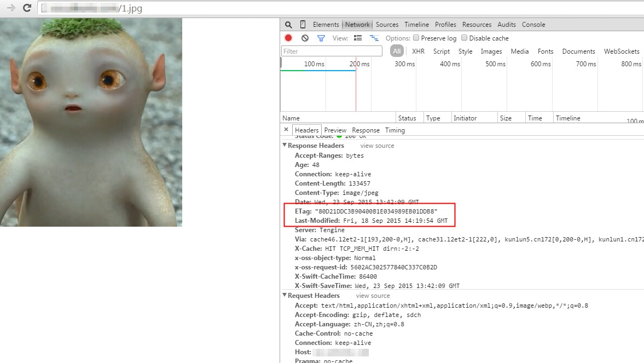Image resolution: width=644 pixels, height=363 pixels.
Task: Sort requests by Time column
Action: pos(539,118)
